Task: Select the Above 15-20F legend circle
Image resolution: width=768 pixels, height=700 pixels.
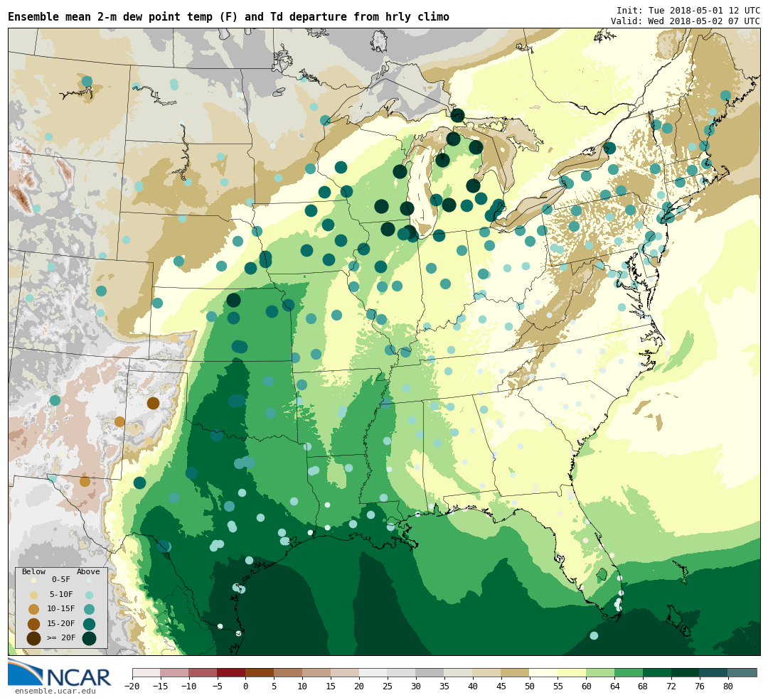Action: 89,624
